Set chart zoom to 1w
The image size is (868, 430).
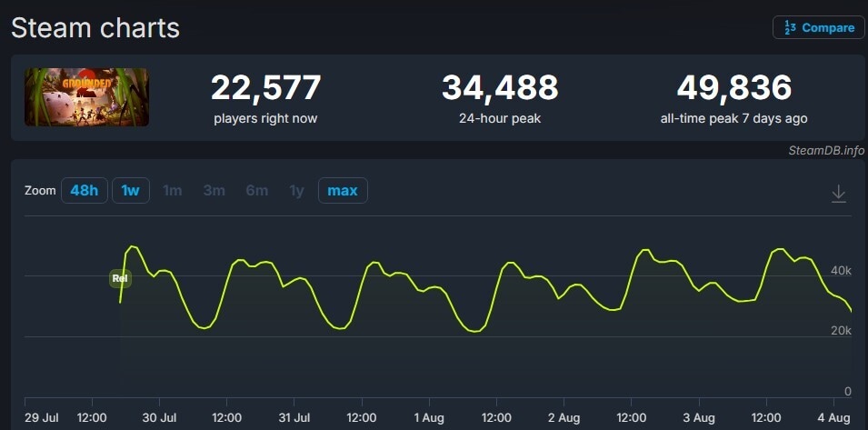tap(131, 190)
